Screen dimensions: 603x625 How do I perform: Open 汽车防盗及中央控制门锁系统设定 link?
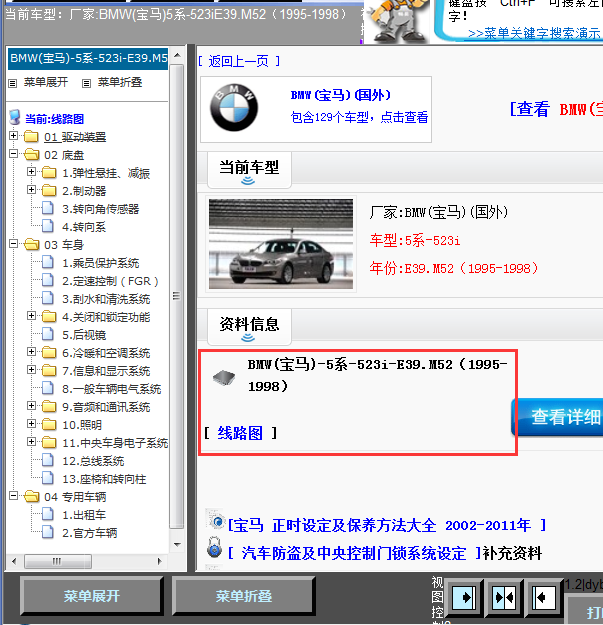[x=354, y=553]
